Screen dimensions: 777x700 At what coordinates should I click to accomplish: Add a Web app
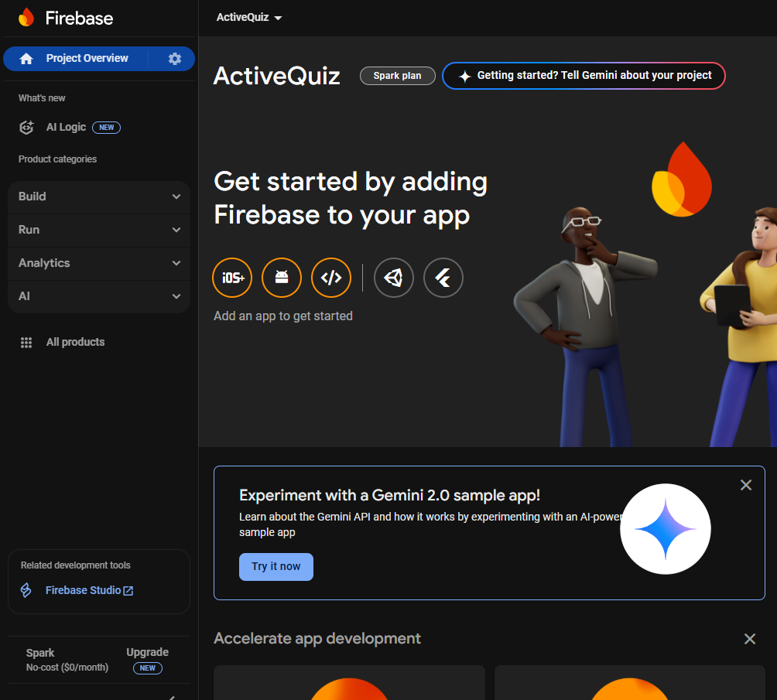pos(331,278)
